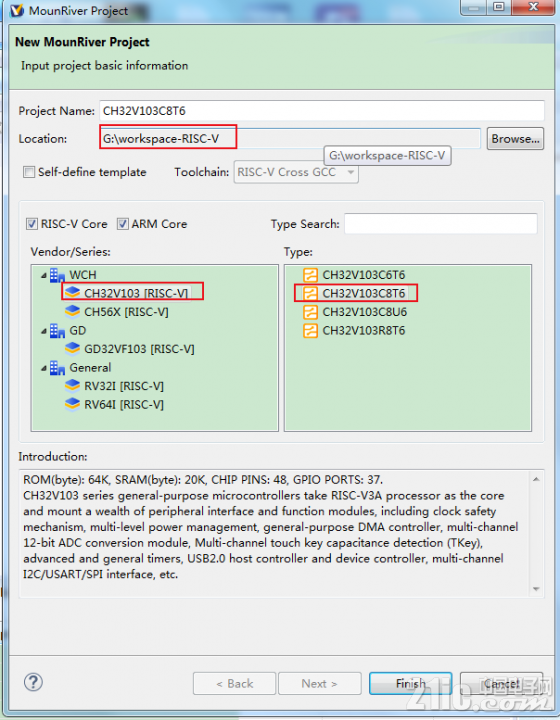Close the MounRiver Project dialog

click(x=532, y=7)
